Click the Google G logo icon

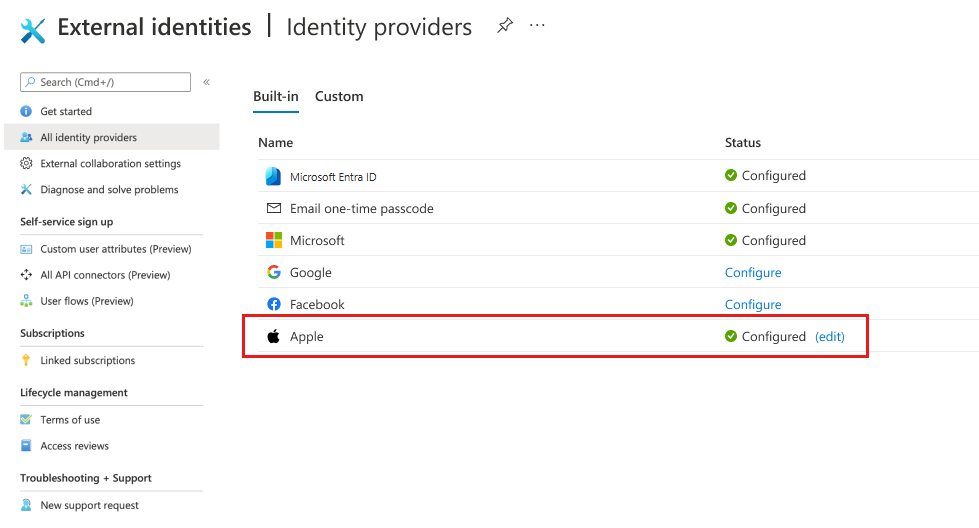tap(273, 272)
